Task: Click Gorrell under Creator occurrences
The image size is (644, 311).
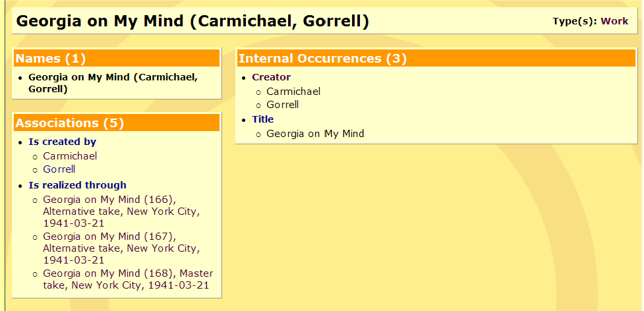Action: [x=283, y=105]
